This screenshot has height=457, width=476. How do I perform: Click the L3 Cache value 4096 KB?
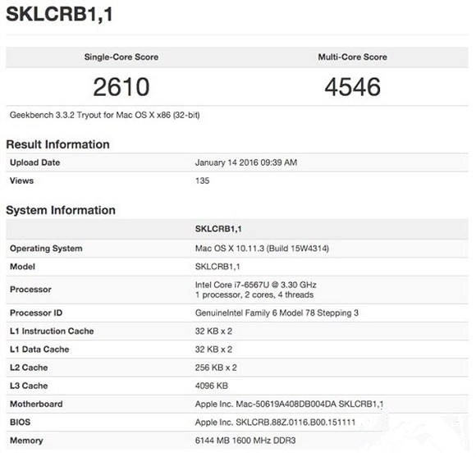211,386
